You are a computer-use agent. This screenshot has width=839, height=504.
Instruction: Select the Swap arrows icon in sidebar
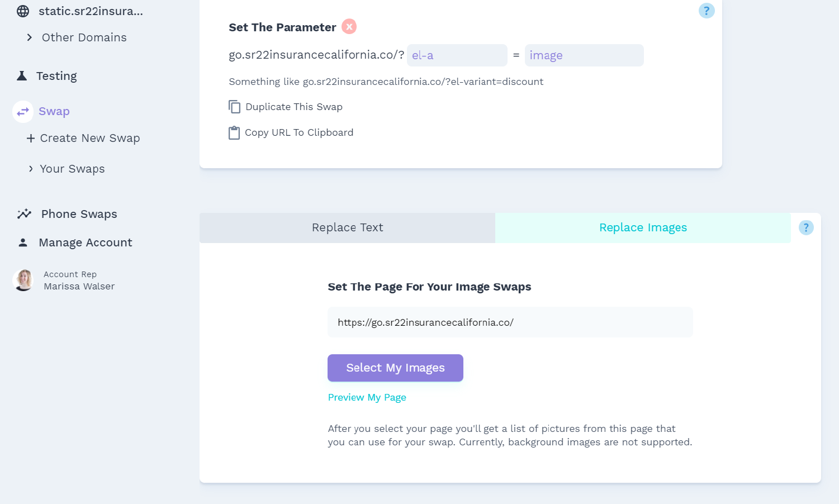coord(22,111)
